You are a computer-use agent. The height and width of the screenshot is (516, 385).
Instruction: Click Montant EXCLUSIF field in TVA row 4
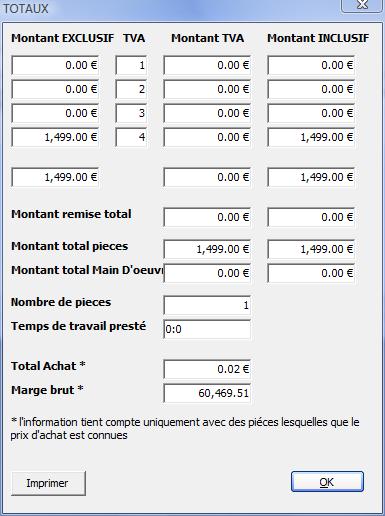55,137
